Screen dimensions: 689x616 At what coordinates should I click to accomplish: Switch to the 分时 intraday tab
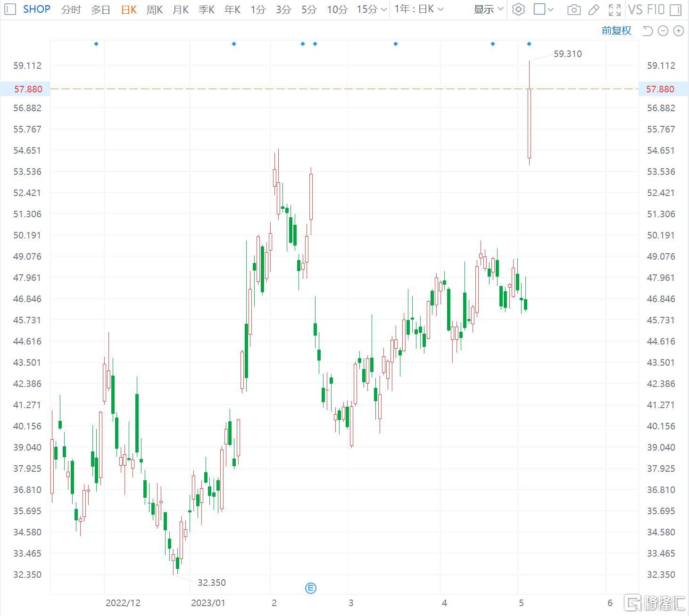coord(71,9)
